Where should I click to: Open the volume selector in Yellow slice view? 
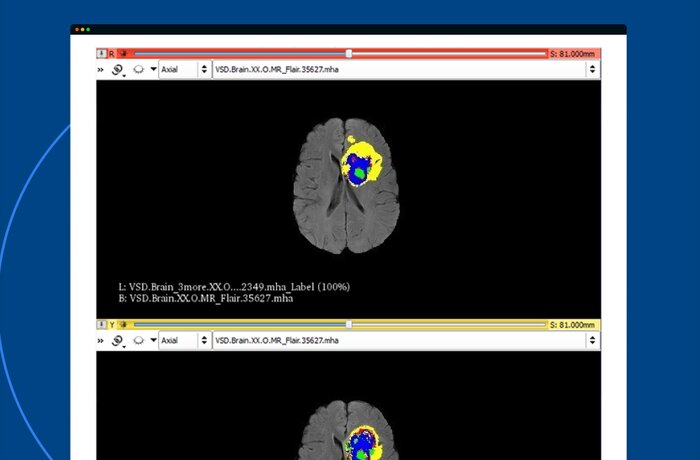(405, 341)
